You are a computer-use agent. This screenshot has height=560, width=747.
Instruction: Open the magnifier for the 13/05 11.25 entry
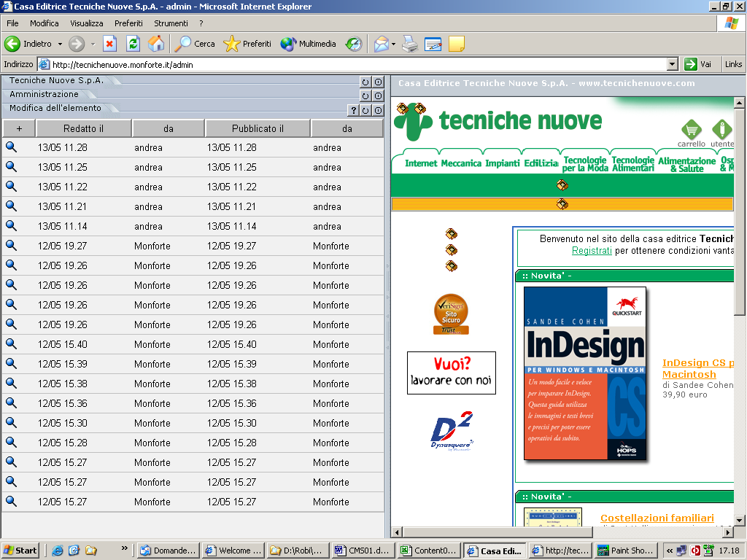[12, 167]
